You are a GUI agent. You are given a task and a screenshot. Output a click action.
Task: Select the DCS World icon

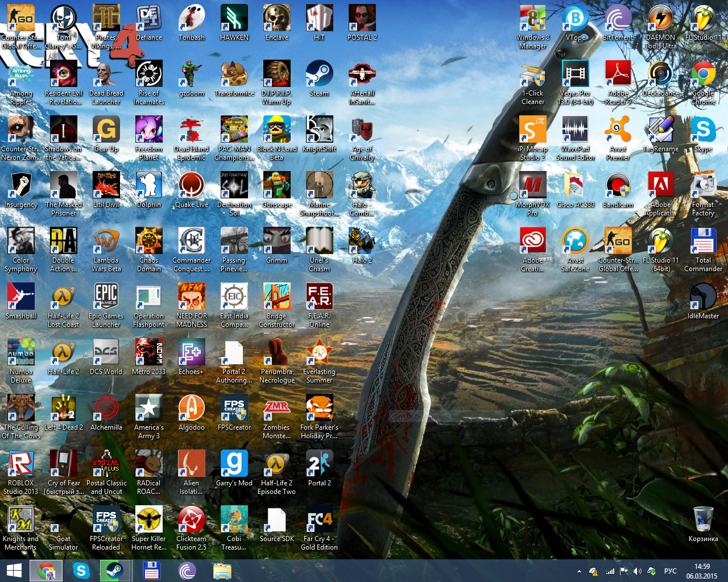pyautogui.click(x=106, y=357)
